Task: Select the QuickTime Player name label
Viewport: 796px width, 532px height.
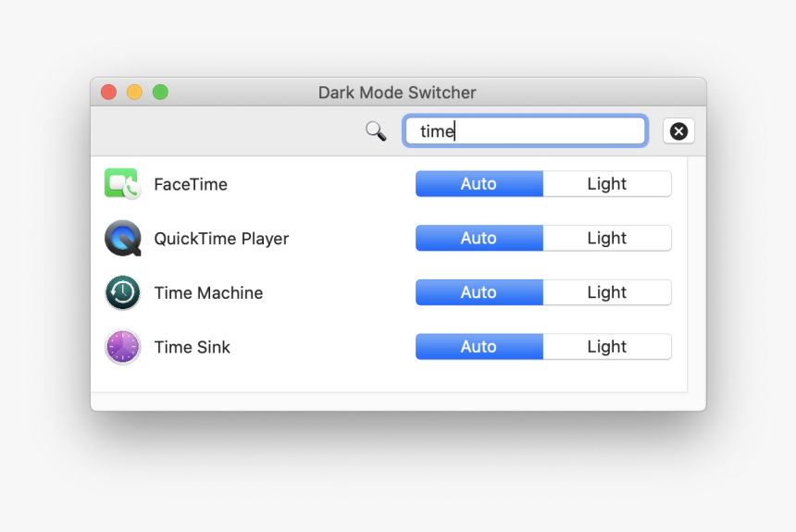Action: (x=221, y=239)
